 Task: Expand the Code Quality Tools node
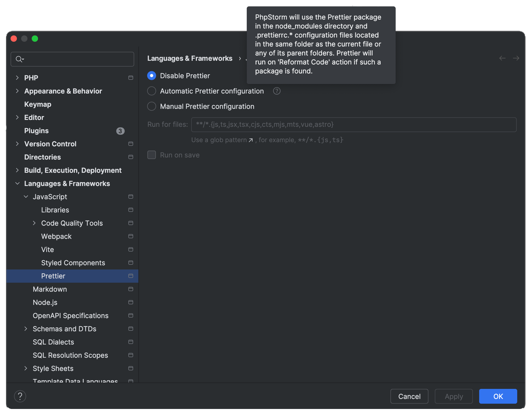[x=34, y=223]
